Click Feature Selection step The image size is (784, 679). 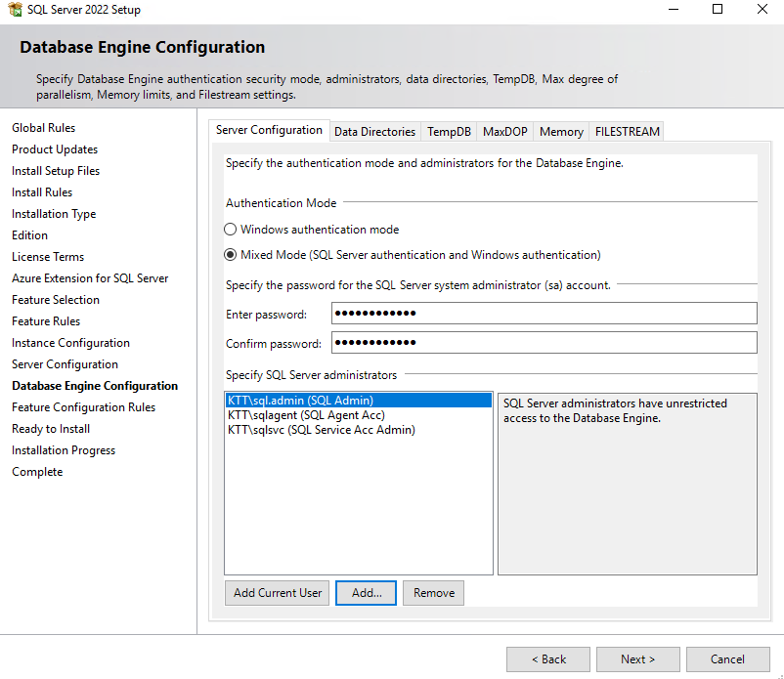[56, 300]
